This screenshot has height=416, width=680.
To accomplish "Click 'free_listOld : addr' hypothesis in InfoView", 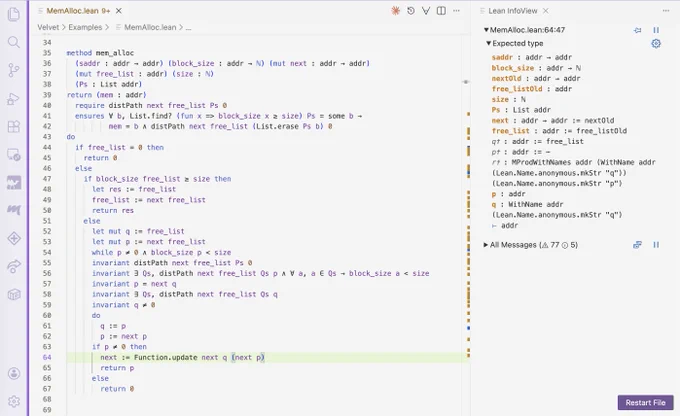I will [532, 89].
